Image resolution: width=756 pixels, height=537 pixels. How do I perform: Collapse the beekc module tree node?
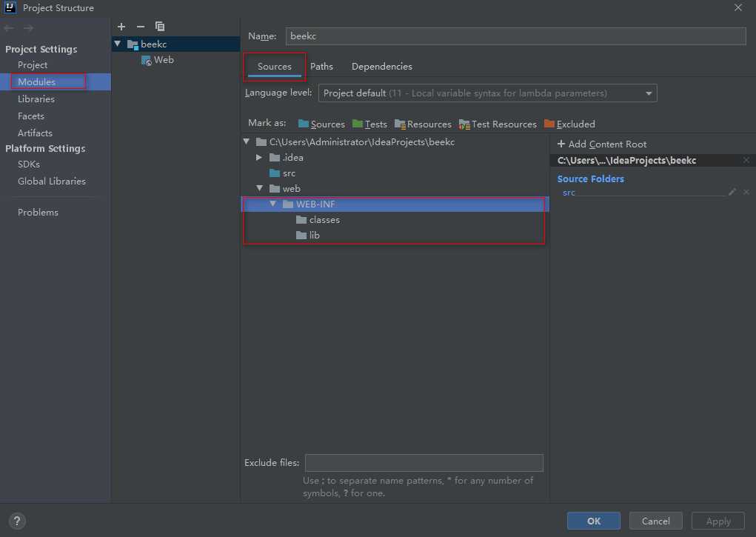117,44
